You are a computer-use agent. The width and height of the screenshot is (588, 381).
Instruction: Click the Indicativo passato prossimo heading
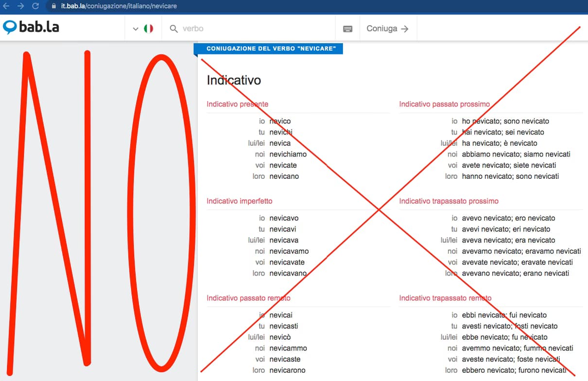point(444,104)
